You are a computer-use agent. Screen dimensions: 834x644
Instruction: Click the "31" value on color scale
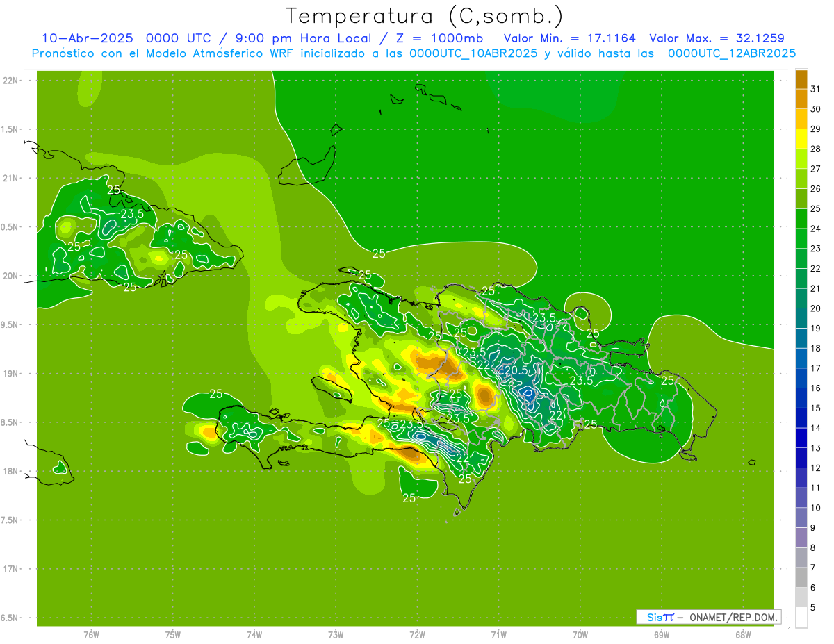816,89
